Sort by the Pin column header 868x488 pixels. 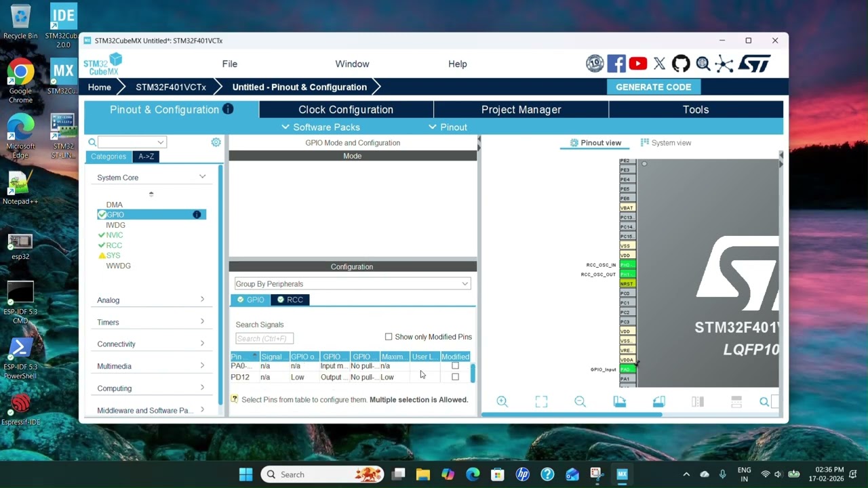click(245, 357)
